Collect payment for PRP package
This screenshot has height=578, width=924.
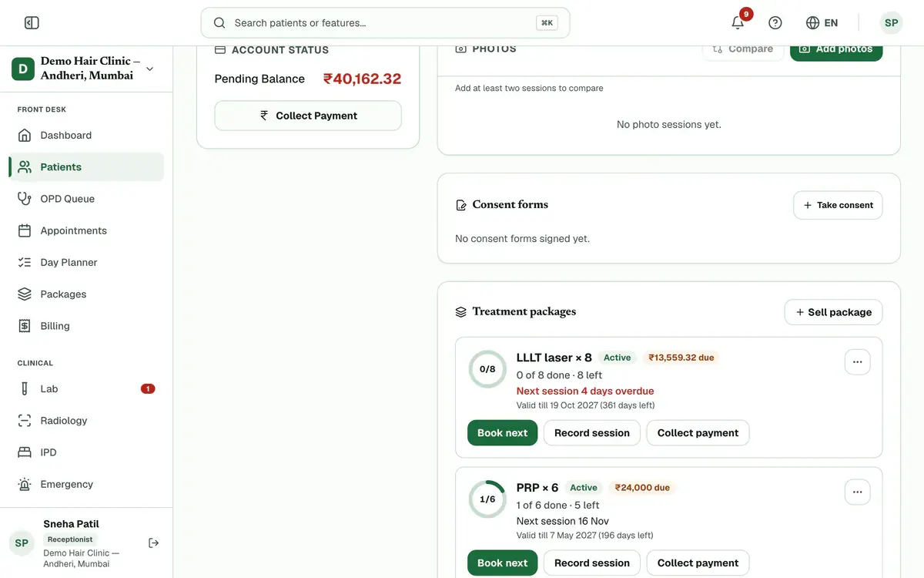(698, 563)
